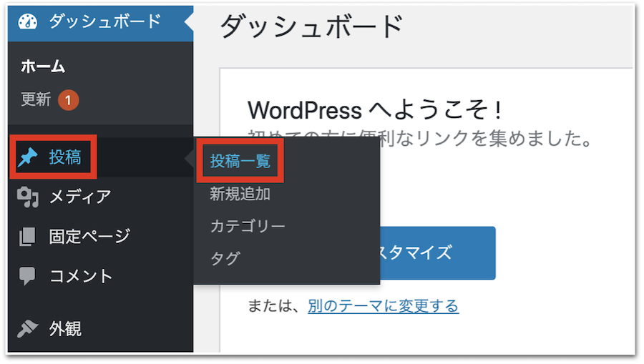Click the 固定ページ stacked pages icon
This screenshot has height=364, width=644.
pos(27,237)
